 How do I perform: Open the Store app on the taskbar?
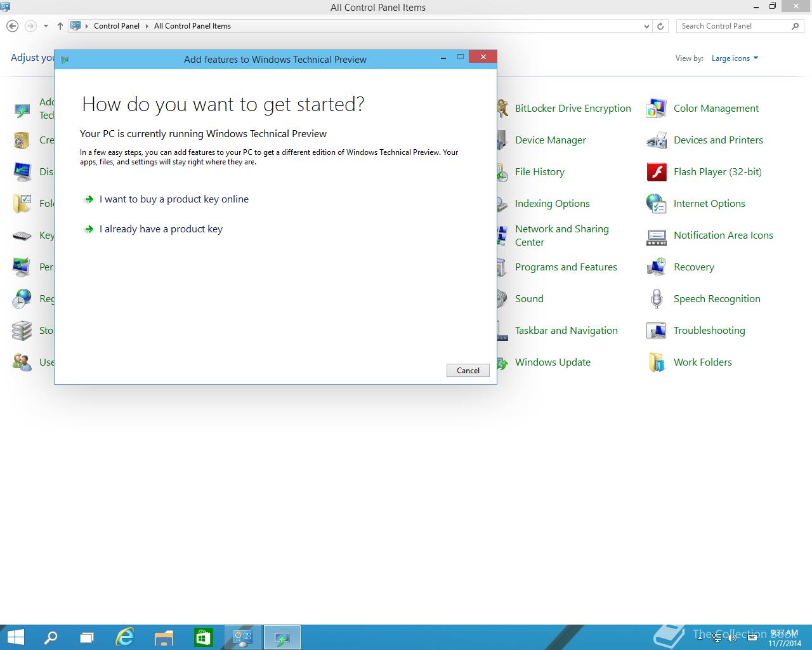pyautogui.click(x=203, y=637)
